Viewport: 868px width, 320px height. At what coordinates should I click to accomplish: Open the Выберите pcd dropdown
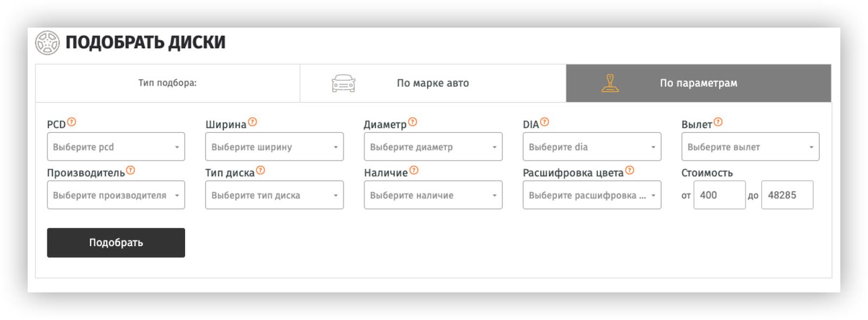tap(116, 147)
